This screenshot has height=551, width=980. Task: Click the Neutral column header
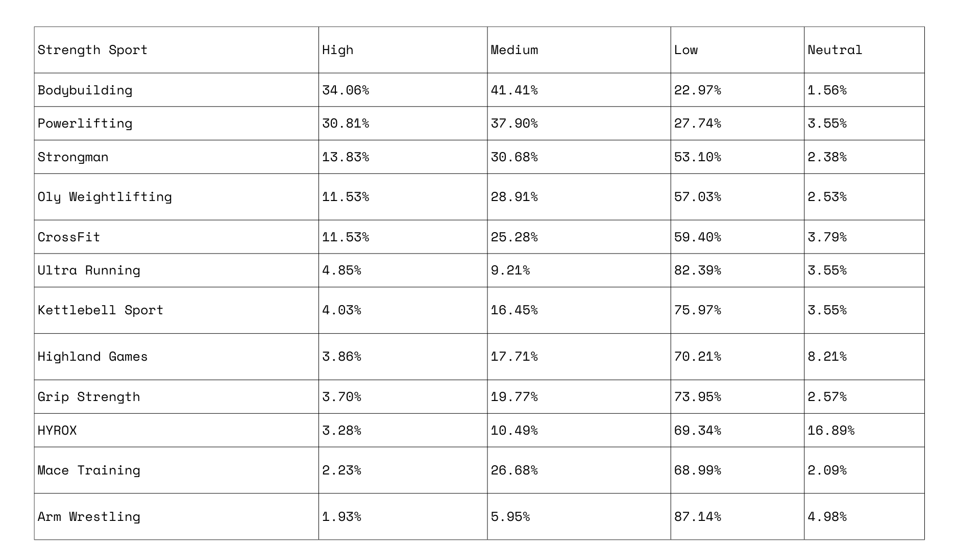tap(835, 50)
